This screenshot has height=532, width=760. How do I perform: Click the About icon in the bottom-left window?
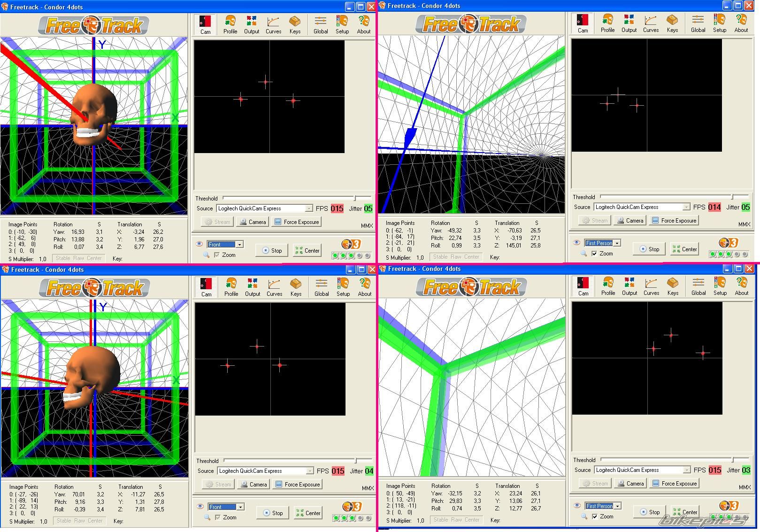click(x=364, y=287)
